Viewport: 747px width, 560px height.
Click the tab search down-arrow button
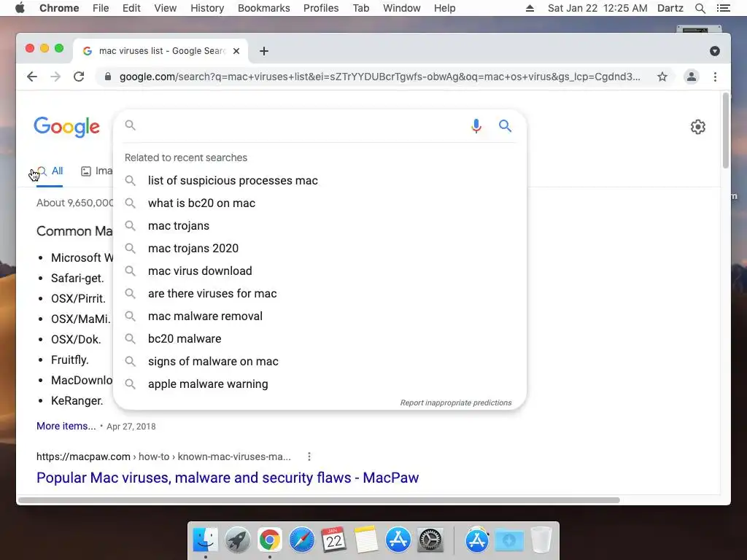pos(715,51)
